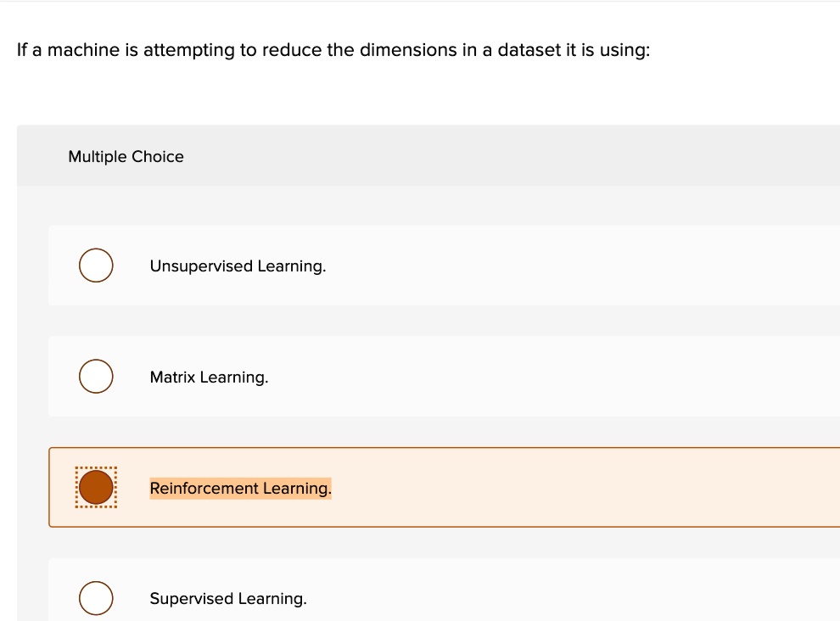Click the highlighted 'Reinforcement Learning.' text
This screenshot has width=840, height=621.
point(240,489)
